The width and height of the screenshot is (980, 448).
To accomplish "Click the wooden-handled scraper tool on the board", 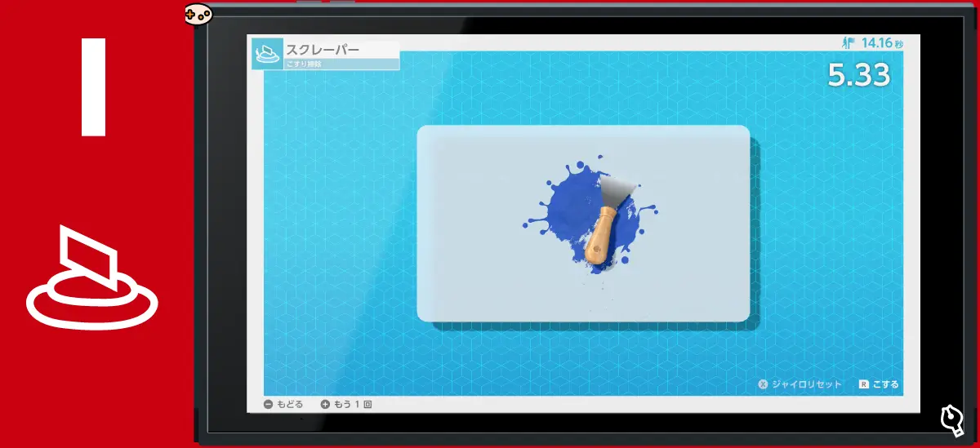I will tap(608, 220).
